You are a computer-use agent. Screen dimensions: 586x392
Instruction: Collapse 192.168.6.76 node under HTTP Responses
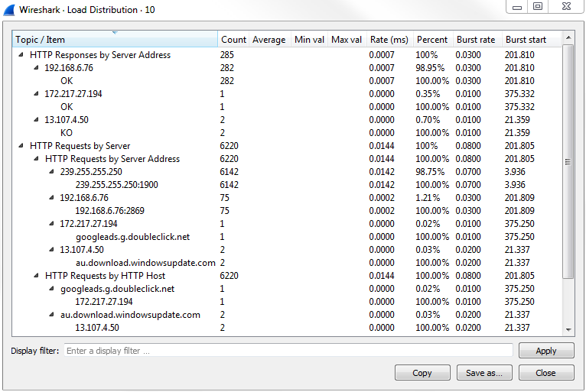(36, 67)
